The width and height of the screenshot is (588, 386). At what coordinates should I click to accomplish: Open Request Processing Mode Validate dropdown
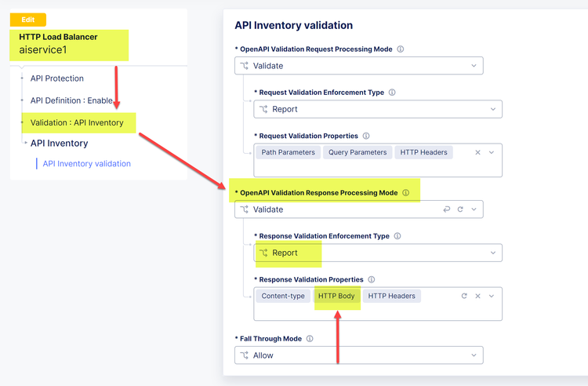[x=358, y=66]
